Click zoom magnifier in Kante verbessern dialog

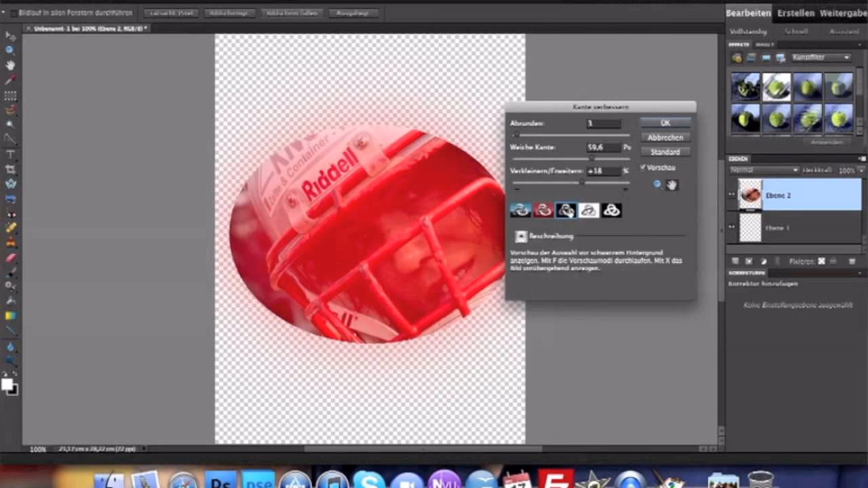pyautogui.click(x=658, y=184)
